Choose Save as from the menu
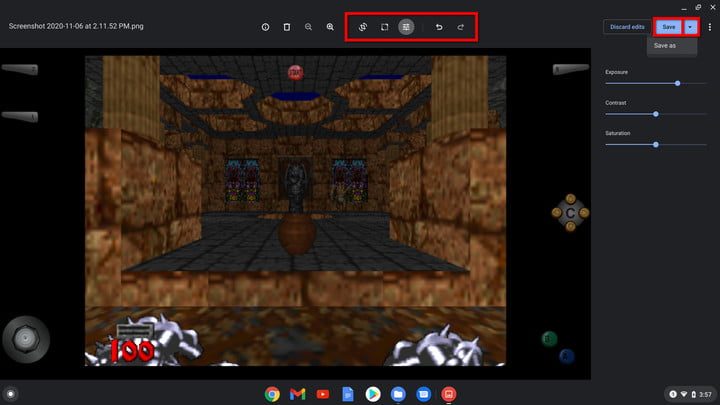The image size is (720, 405). pyautogui.click(x=665, y=46)
